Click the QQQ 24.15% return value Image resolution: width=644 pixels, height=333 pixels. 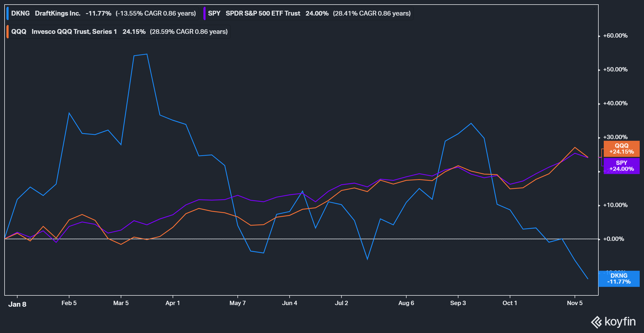point(134,32)
